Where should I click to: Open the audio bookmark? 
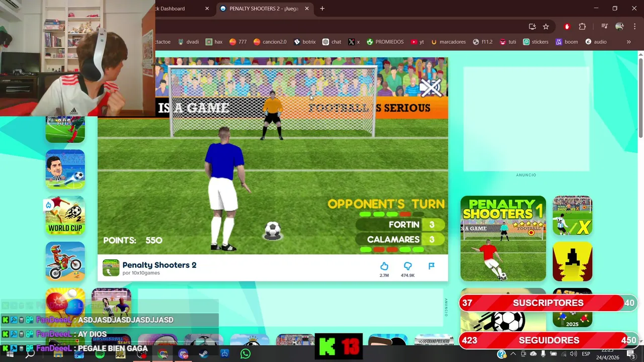coord(596,42)
